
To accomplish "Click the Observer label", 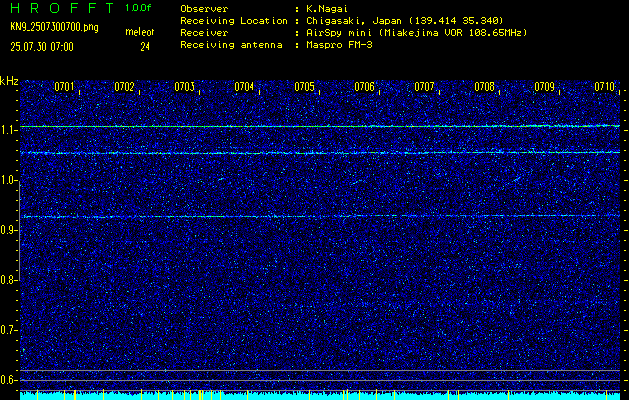I will [204, 9].
